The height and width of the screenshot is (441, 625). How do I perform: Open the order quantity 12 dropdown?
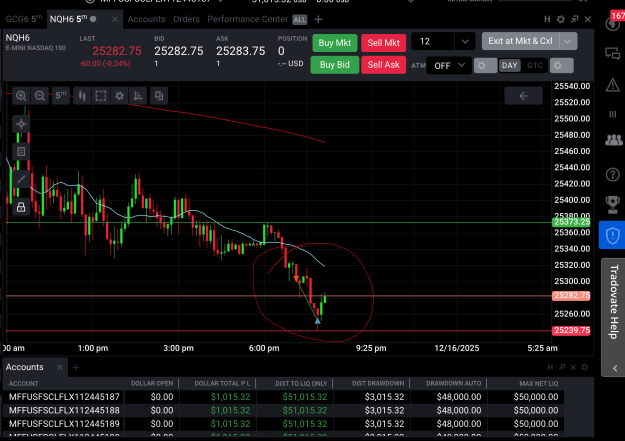(x=465, y=41)
